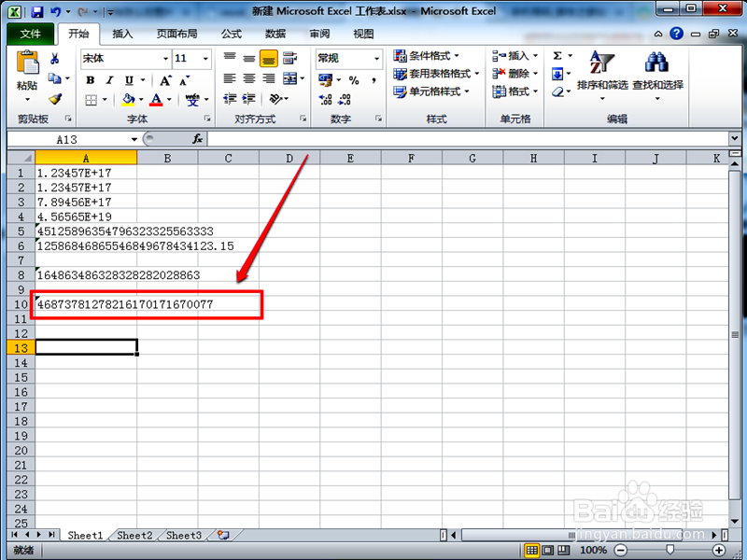The image size is (747, 560).
Task: Toggle bottom align highlighted button
Action: (269, 59)
